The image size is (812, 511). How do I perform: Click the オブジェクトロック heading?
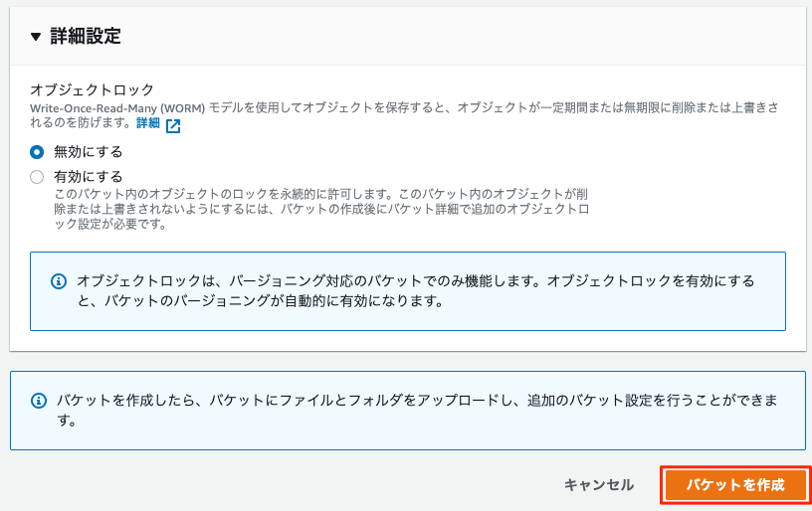93,90
